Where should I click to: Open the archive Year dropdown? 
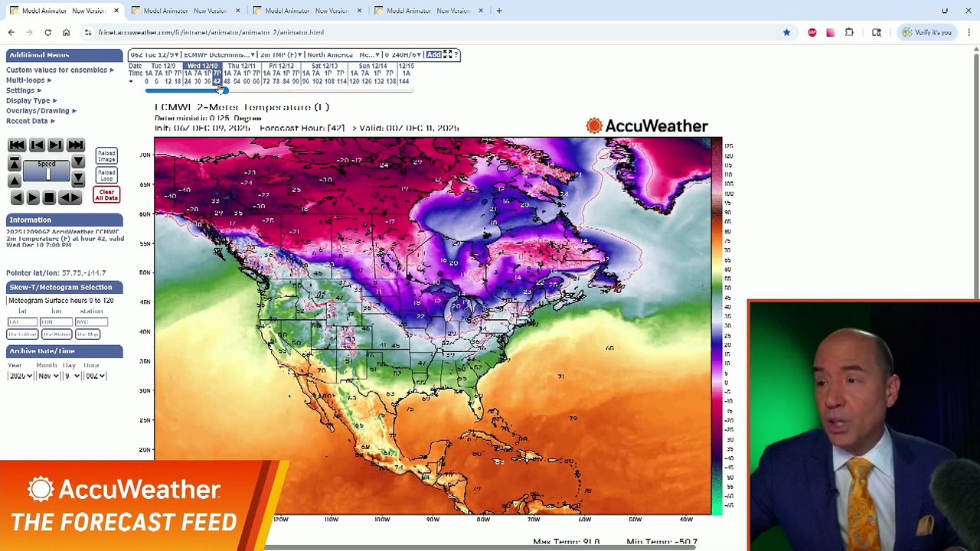coord(20,376)
